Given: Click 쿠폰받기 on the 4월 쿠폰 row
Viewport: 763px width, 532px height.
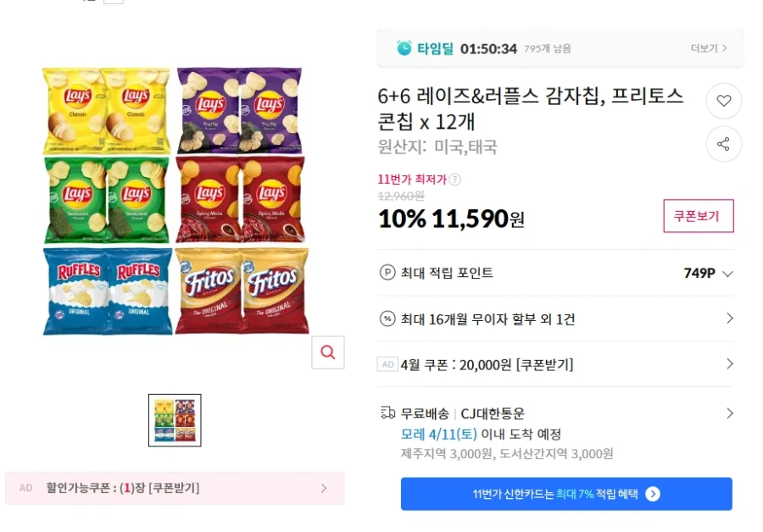Looking at the screenshot, I should 544,364.
